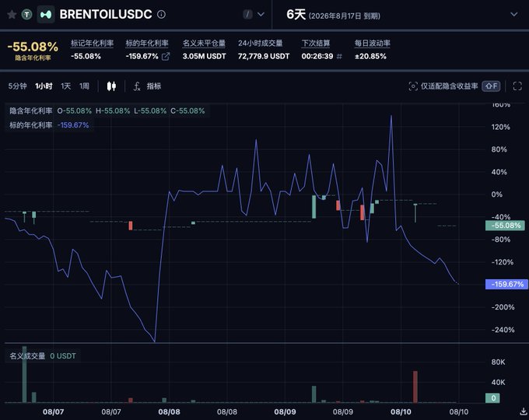529x420 pixels.
Task: Click the green T token icon
Action: pyautogui.click(x=26, y=15)
